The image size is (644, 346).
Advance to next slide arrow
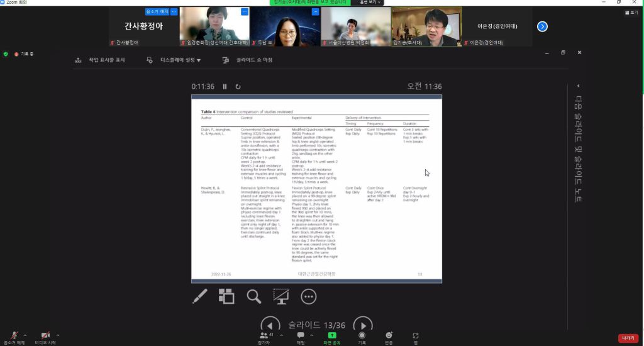(363, 325)
